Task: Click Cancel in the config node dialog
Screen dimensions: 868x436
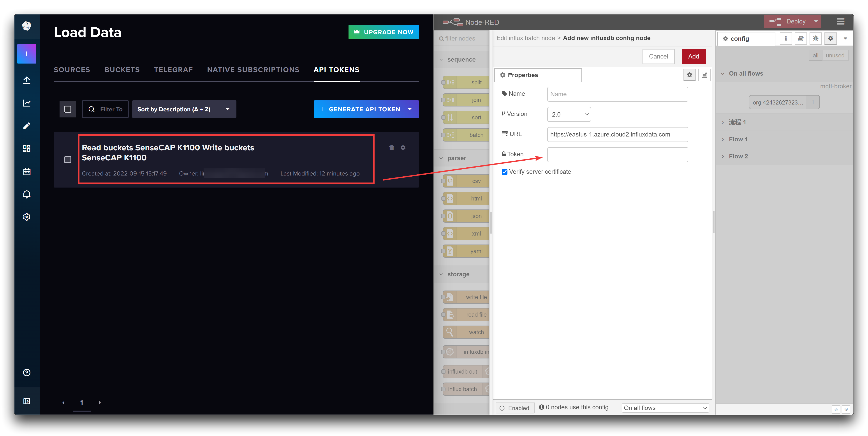Action: (x=658, y=57)
